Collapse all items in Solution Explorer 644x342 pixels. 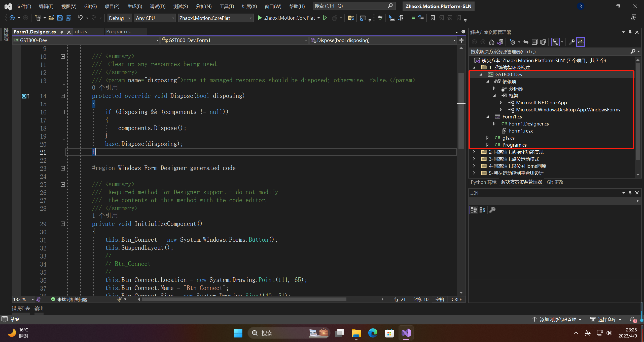click(x=534, y=42)
